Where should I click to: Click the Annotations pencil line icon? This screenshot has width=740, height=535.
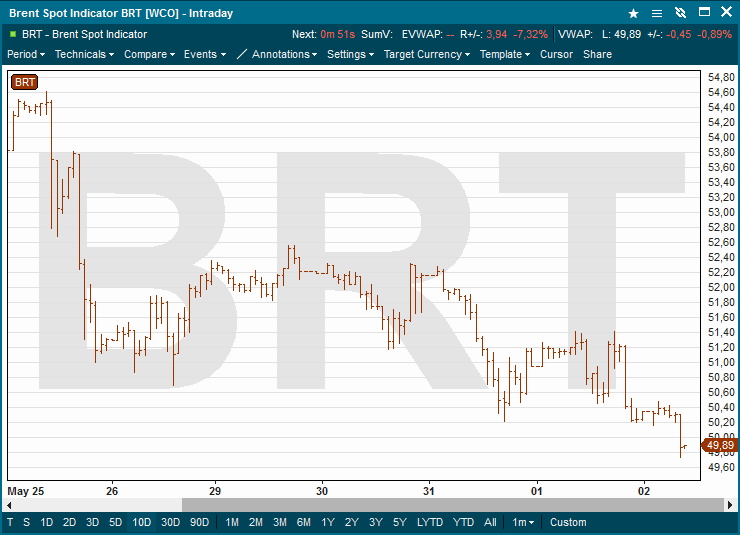pos(242,54)
